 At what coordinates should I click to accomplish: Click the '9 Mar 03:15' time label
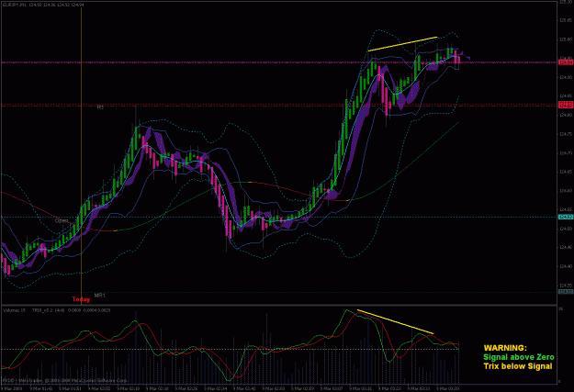click(x=361, y=388)
